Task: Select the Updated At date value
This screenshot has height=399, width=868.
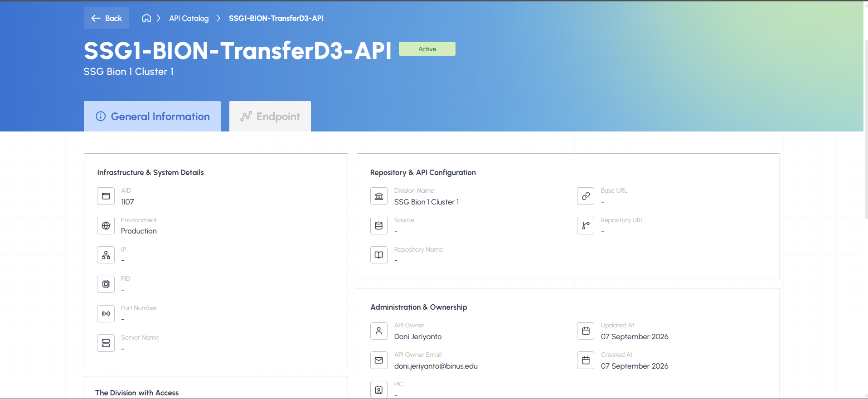Action: tap(635, 336)
